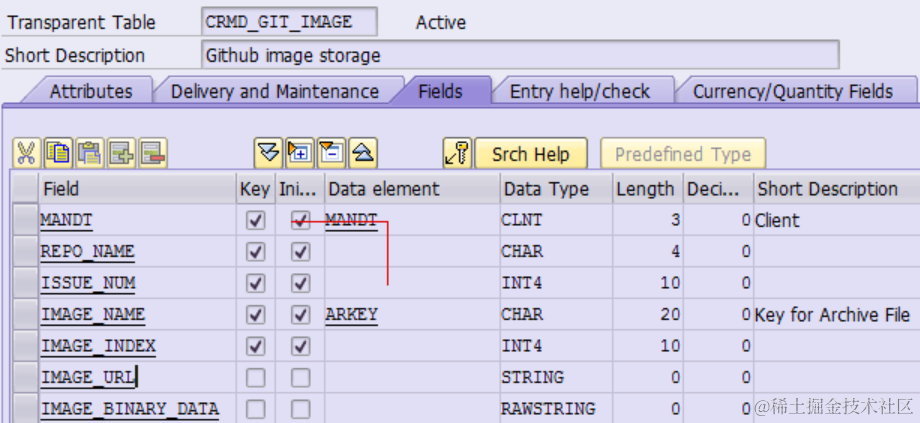
Task: Toggle Key checkbox for MANDT
Action: (x=255, y=221)
